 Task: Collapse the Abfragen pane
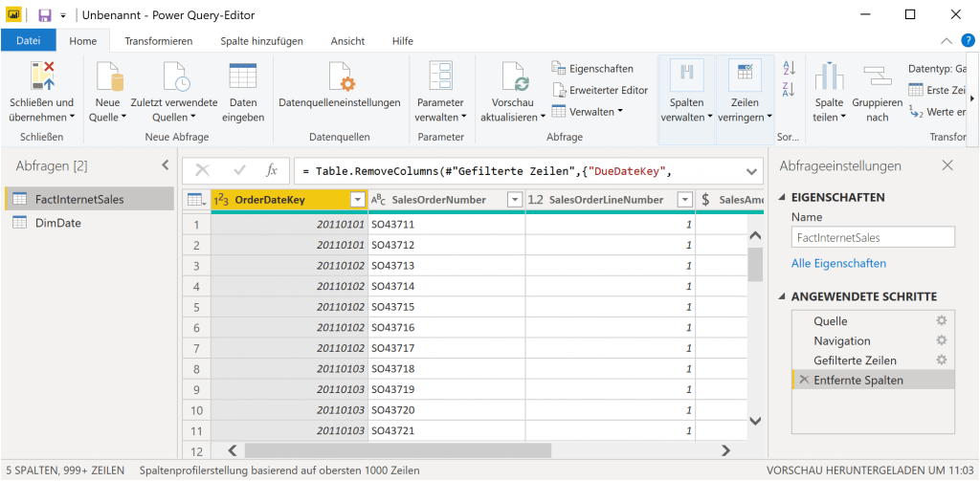[165, 165]
